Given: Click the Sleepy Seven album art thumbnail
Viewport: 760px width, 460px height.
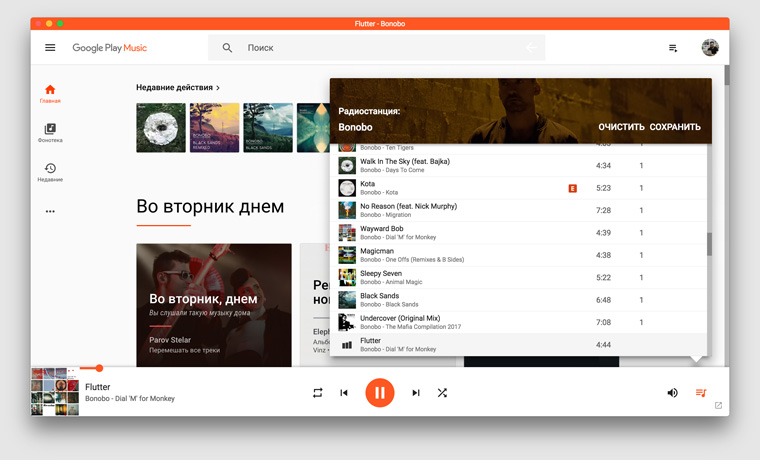Looking at the screenshot, I should (x=347, y=277).
